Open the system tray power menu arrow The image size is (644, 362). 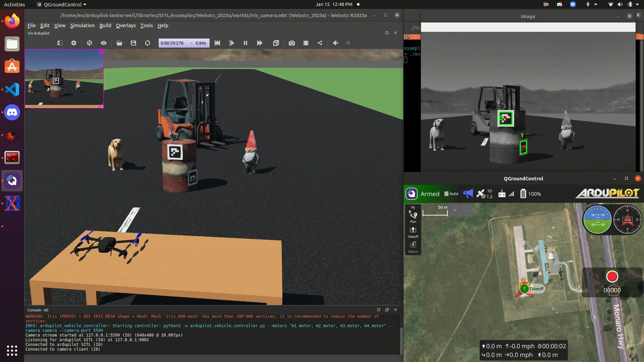coord(637,4)
